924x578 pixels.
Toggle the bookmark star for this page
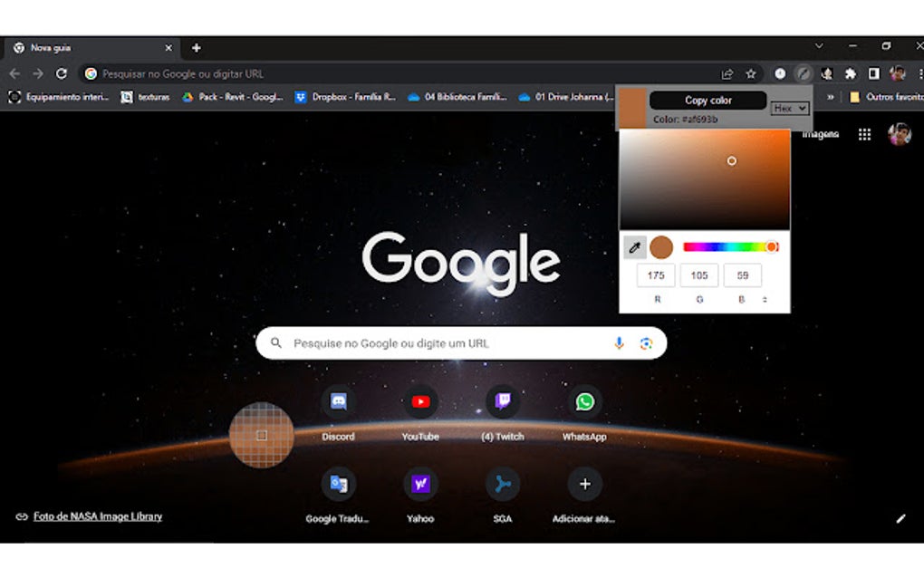[x=751, y=73]
